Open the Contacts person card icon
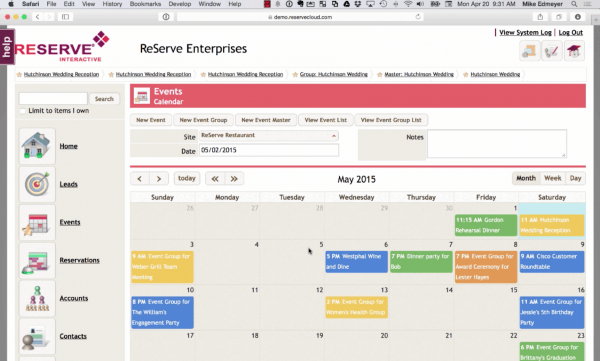Image resolution: width=600 pixels, height=361 pixels. tap(37, 336)
